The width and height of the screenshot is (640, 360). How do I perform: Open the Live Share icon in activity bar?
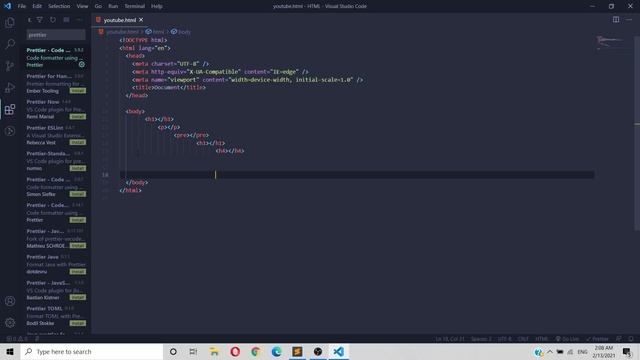[x=10, y=131]
